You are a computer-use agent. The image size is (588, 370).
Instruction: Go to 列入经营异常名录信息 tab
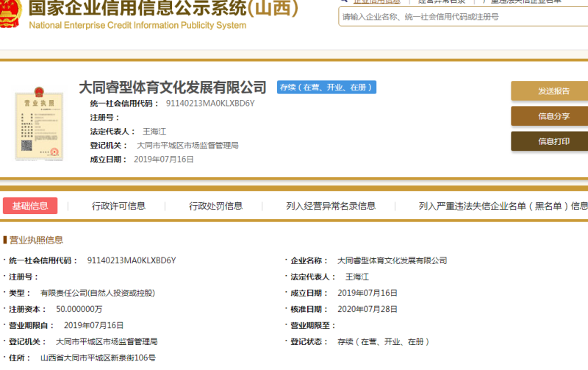[331, 206]
